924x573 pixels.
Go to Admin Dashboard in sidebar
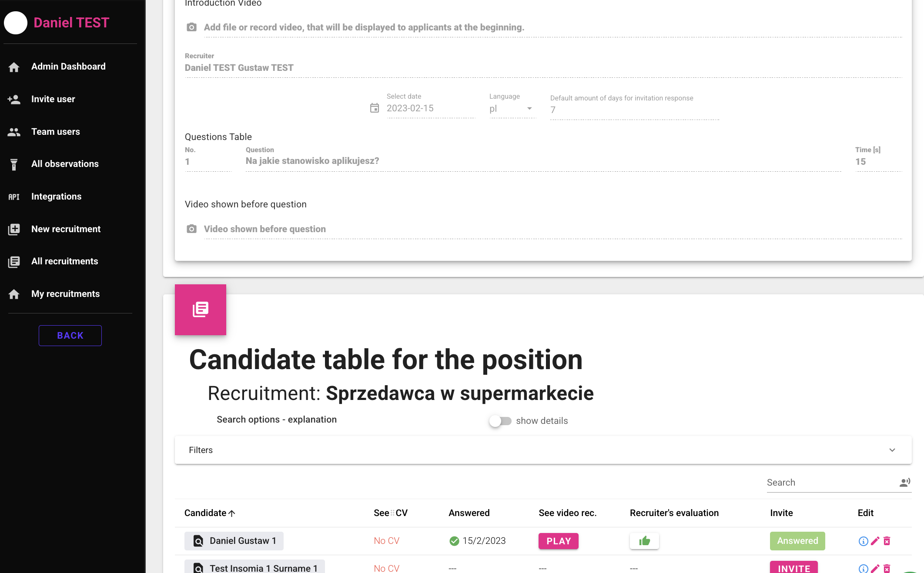pyautogui.click(x=68, y=67)
